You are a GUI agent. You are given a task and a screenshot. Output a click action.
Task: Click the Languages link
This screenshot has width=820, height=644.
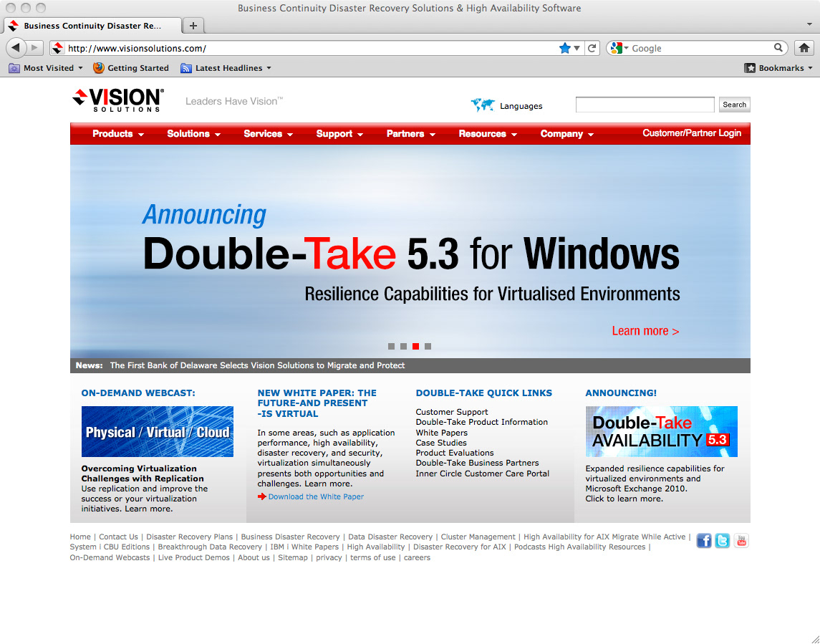tap(521, 106)
